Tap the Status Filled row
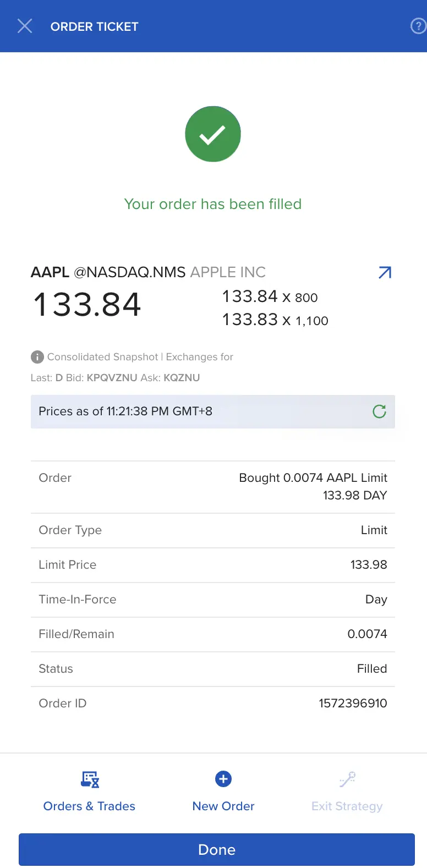The width and height of the screenshot is (427, 868). [213, 669]
